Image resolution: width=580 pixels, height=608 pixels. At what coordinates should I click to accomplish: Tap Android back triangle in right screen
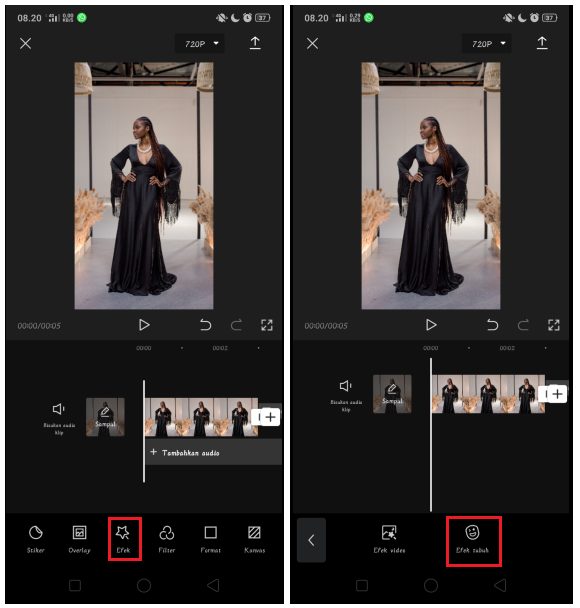(500, 586)
